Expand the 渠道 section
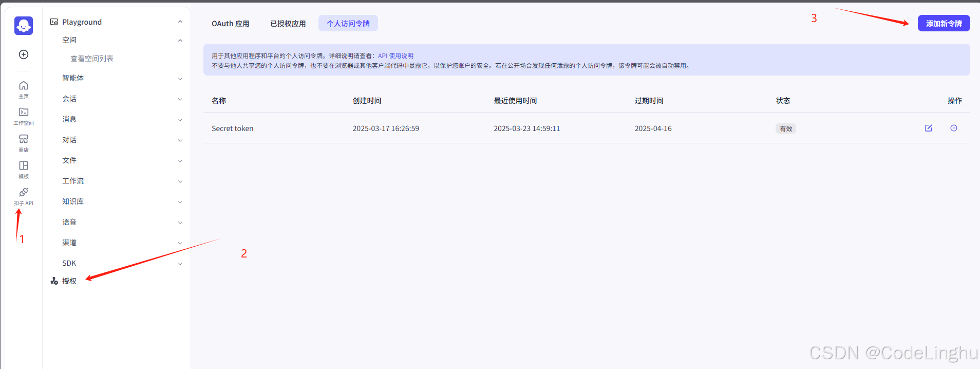Image resolution: width=980 pixels, height=369 pixels. 180,243
